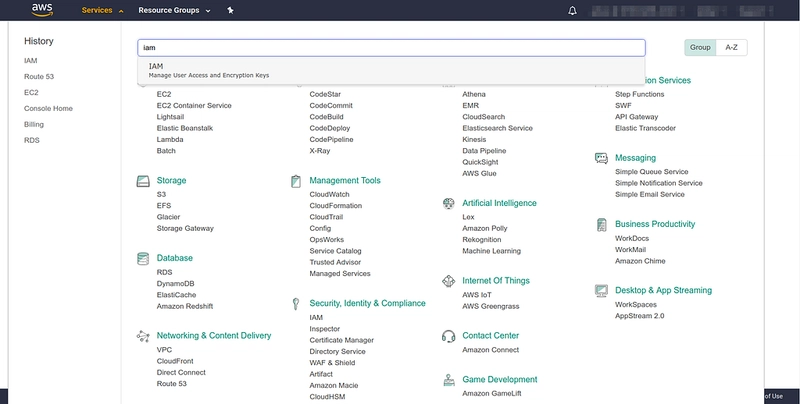
Task: Click the Messaging category icon
Action: pos(601,158)
